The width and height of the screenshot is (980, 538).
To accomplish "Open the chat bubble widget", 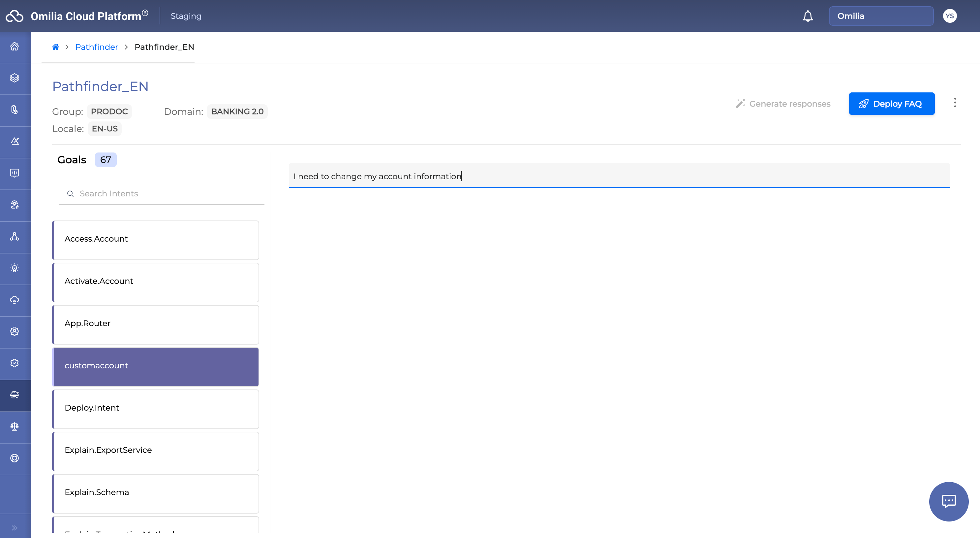I will pyautogui.click(x=948, y=501).
